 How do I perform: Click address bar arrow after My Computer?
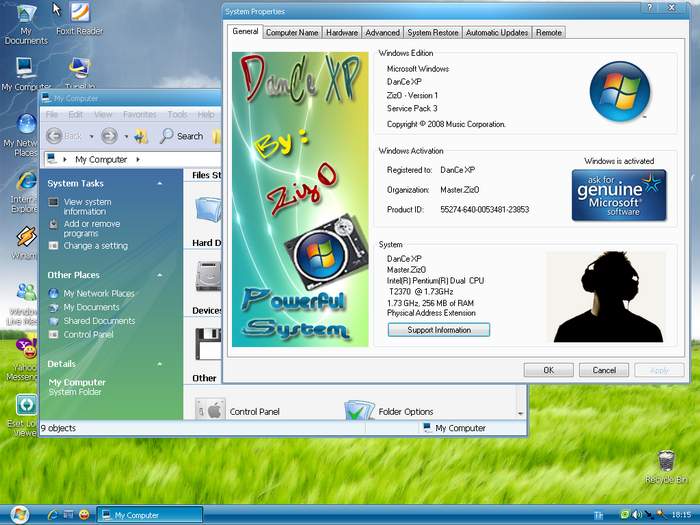(138, 159)
